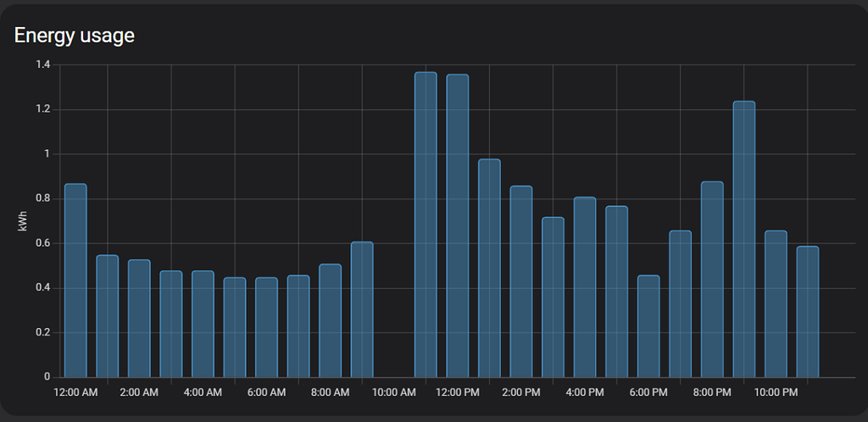The width and height of the screenshot is (868, 422).
Task: Select the 12:00 PM energy bar
Action: (x=457, y=225)
